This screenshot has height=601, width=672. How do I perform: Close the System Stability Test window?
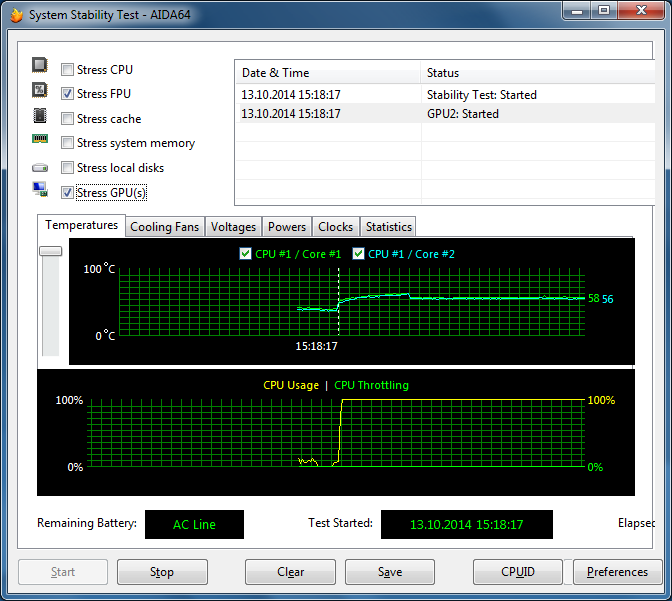(641, 11)
